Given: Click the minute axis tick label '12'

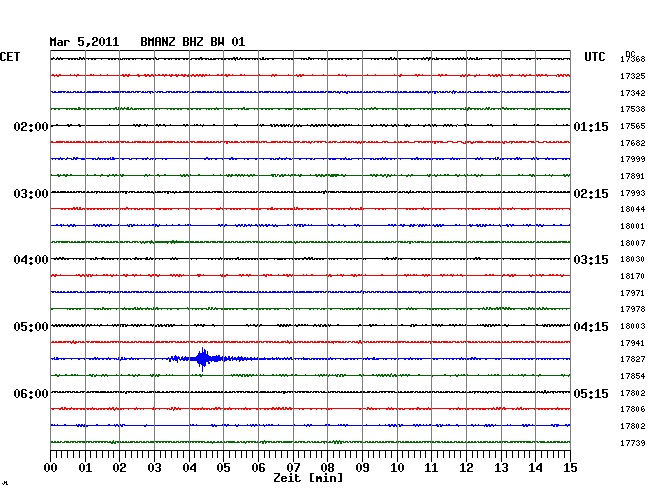Looking at the screenshot, I should (x=466, y=468).
